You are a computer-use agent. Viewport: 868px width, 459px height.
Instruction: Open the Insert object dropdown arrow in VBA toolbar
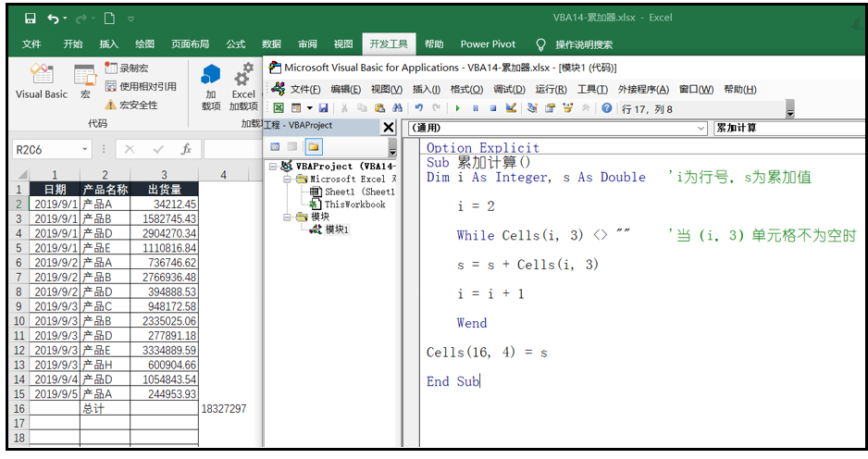click(309, 108)
